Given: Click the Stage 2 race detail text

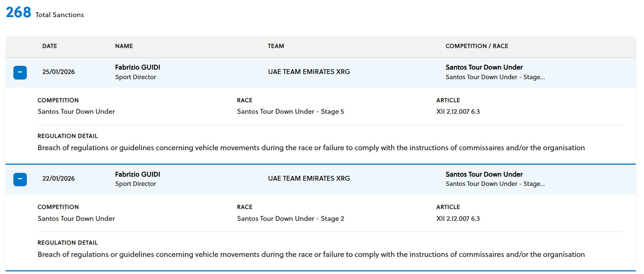Looking at the screenshot, I should (x=290, y=219).
